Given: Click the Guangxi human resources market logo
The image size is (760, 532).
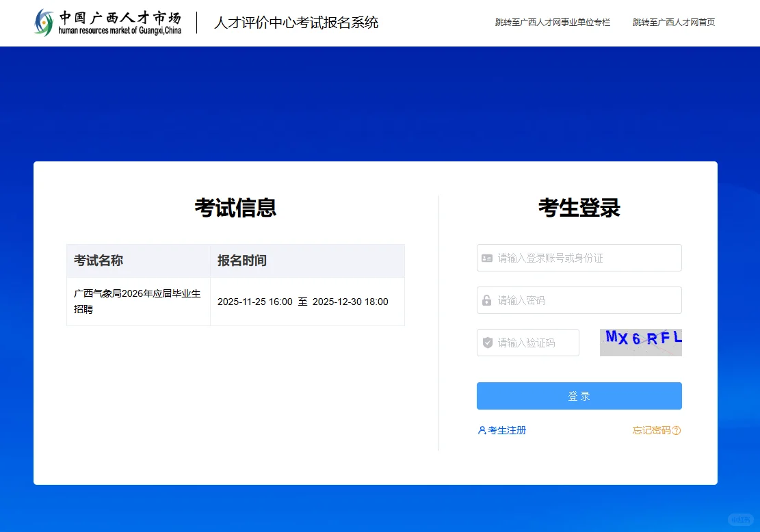Looking at the screenshot, I should [x=106, y=23].
